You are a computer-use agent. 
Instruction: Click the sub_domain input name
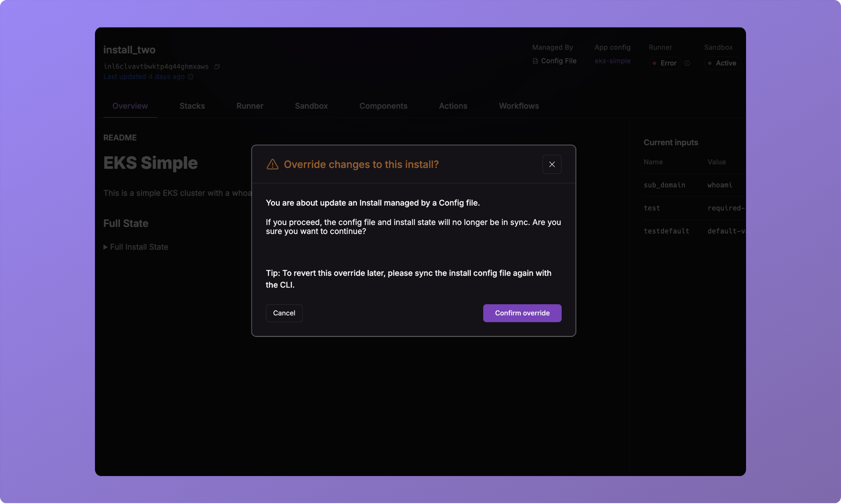[x=664, y=185]
